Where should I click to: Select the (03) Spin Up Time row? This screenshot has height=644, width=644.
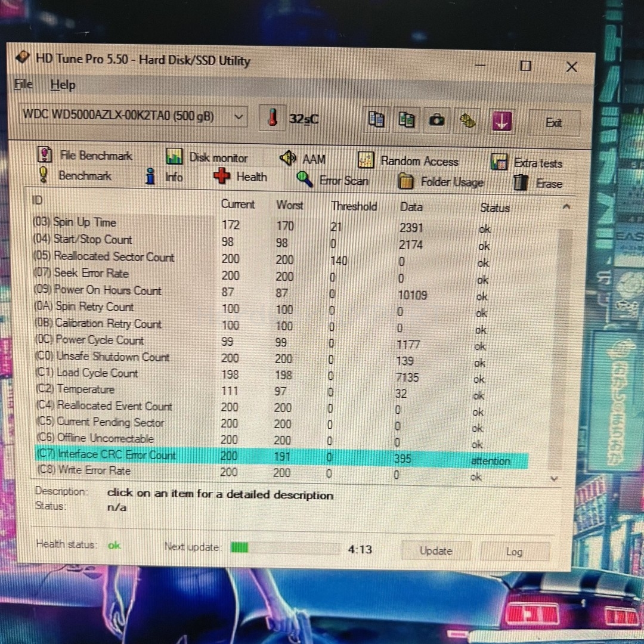[x=261, y=225]
